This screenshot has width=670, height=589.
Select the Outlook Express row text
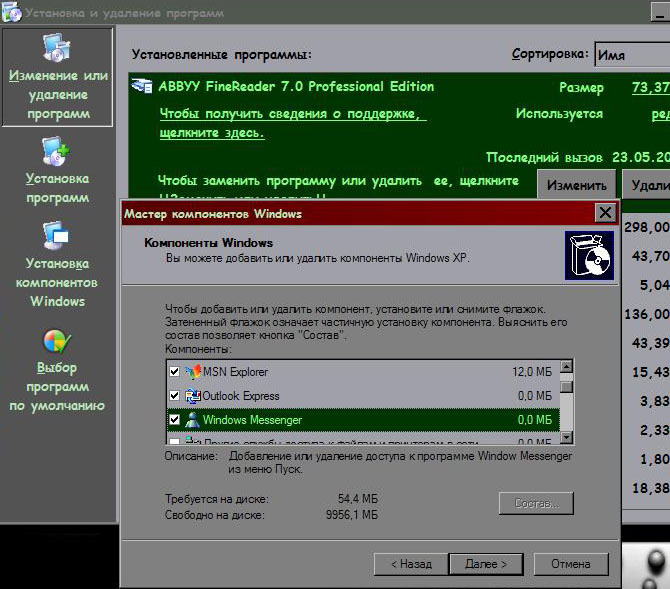tap(240, 396)
